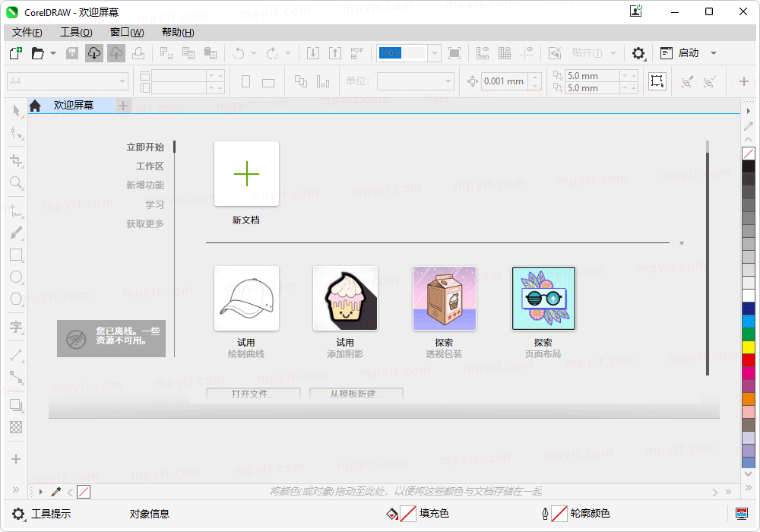Toggle landscape page orientation
760x532 pixels.
[x=268, y=82]
